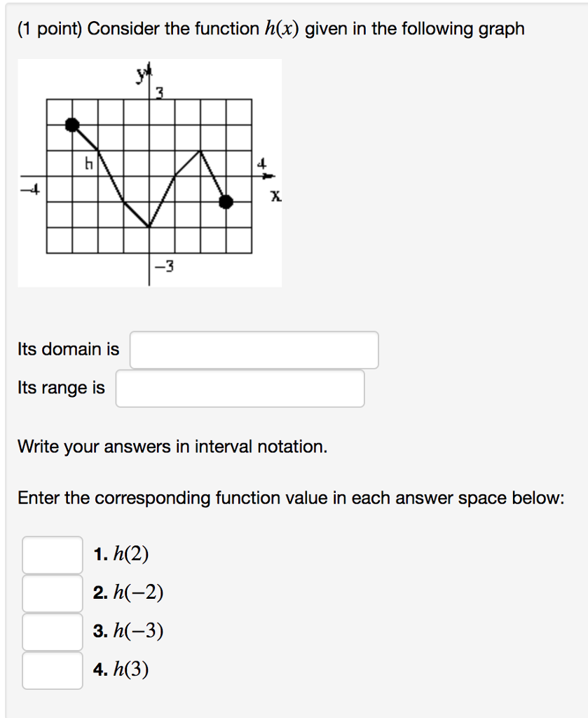Viewport: 588px width, 718px height.
Task: Select the answer box for h(2)
Action: 52,555
